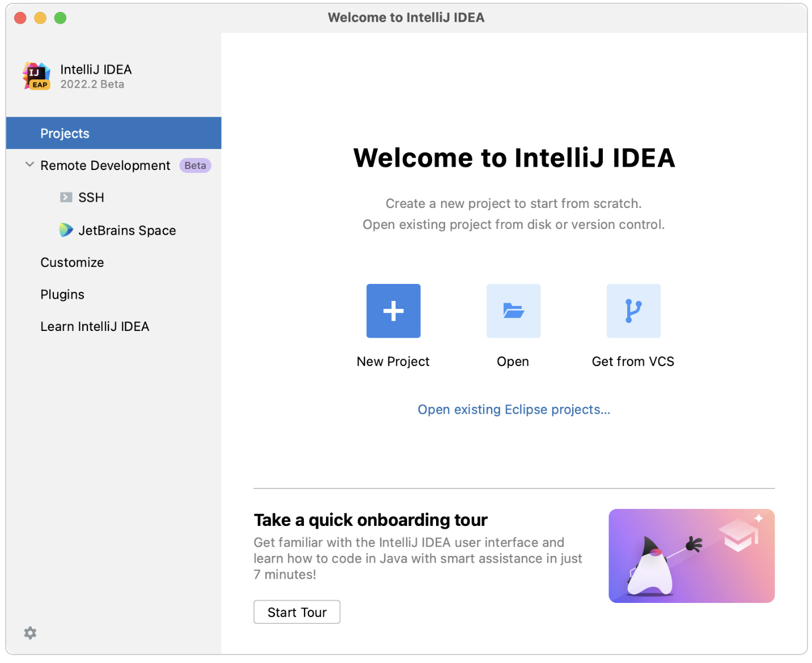The height and width of the screenshot is (663, 812).
Task: Click the New Project plus icon
Action: 393,311
